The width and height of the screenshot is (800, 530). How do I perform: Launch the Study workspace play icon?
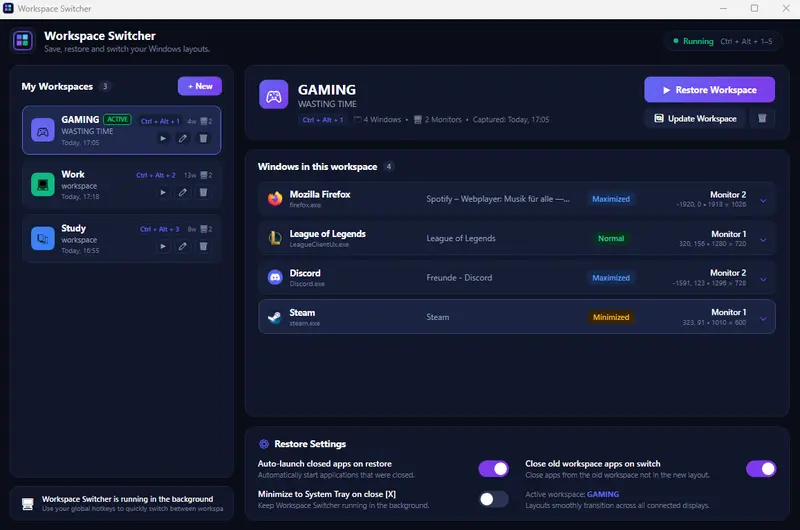[x=163, y=246]
